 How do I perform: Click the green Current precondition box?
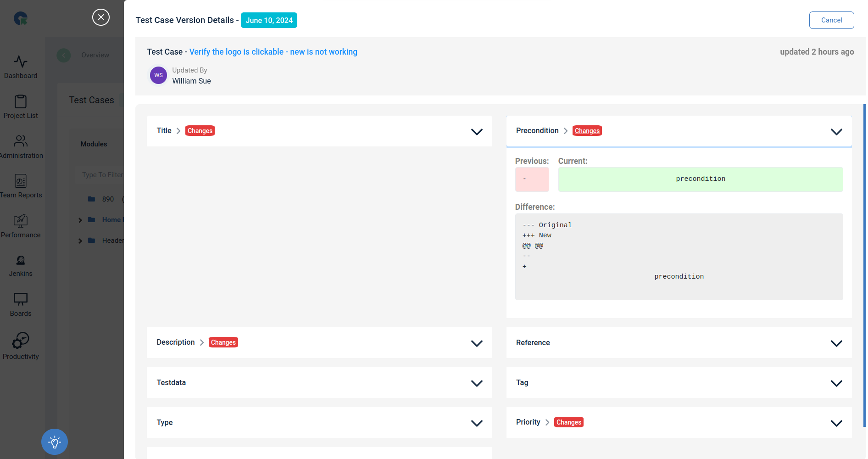click(701, 179)
